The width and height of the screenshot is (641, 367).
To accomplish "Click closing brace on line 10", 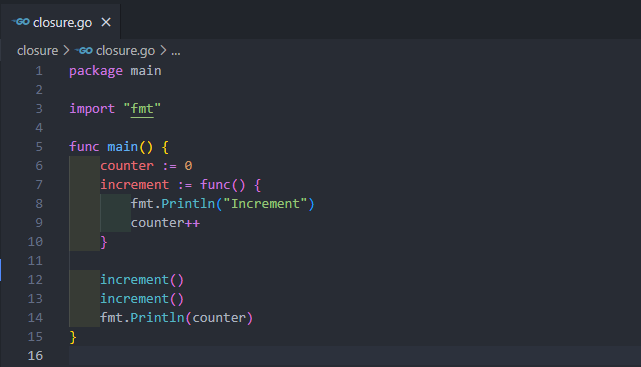I will (x=104, y=242).
